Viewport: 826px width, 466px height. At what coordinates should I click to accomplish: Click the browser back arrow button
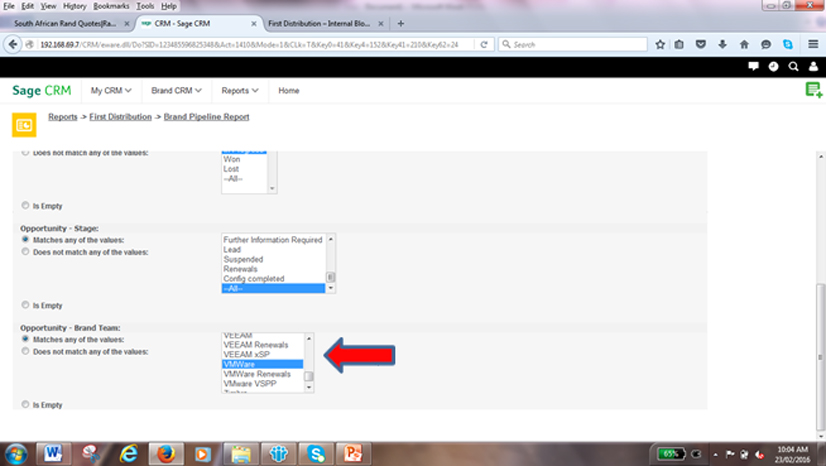click(x=13, y=45)
